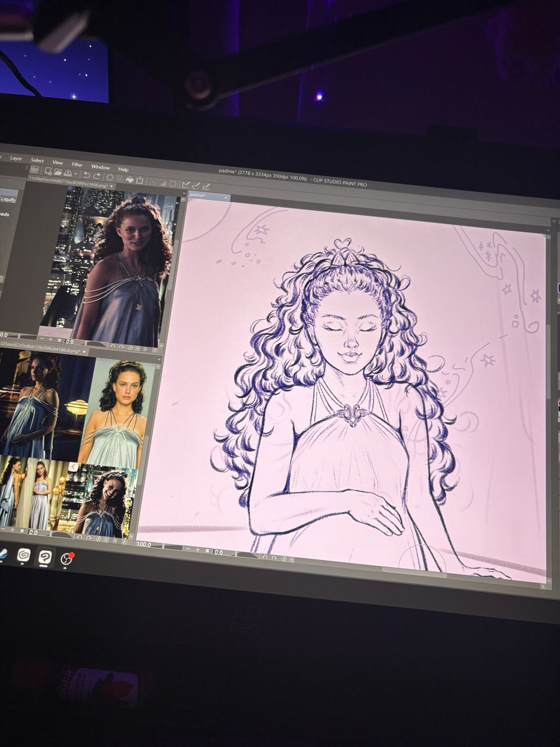Collapse the right panel using the double-chevron
Viewport: 560px width, 747px height.
coord(554,221)
